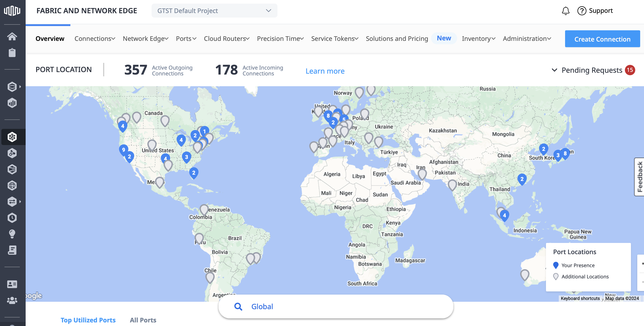The width and height of the screenshot is (644, 326).
Task: Open Keyboard shortcuts on the map
Action: click(580, 298)
